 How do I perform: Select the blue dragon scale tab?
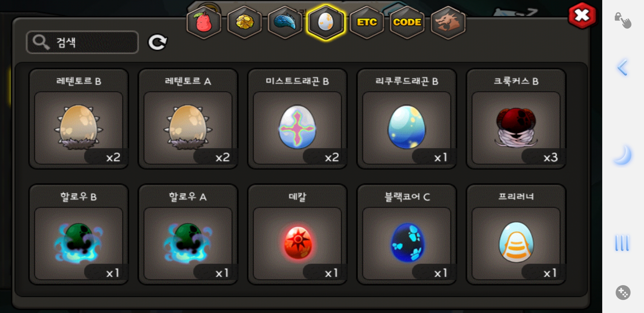click(285, 23)
